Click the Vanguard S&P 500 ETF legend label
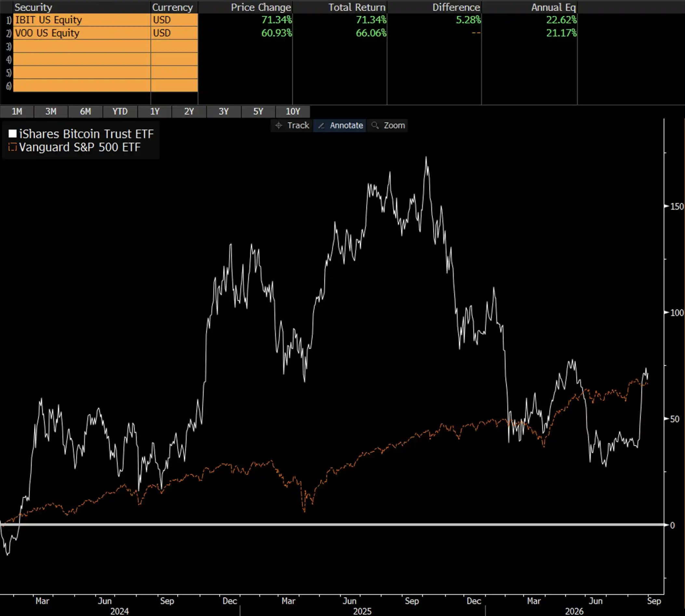685x616 pixels. click(x=80, y=147)
